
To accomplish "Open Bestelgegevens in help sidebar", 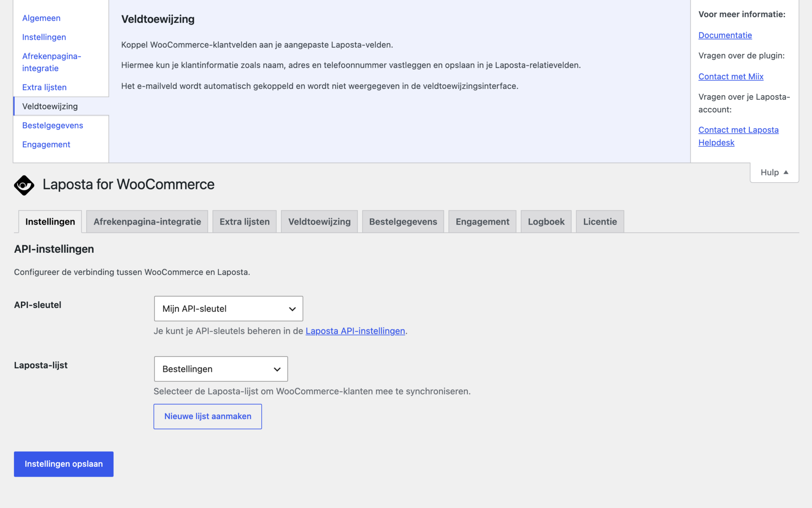I will 53,125.
